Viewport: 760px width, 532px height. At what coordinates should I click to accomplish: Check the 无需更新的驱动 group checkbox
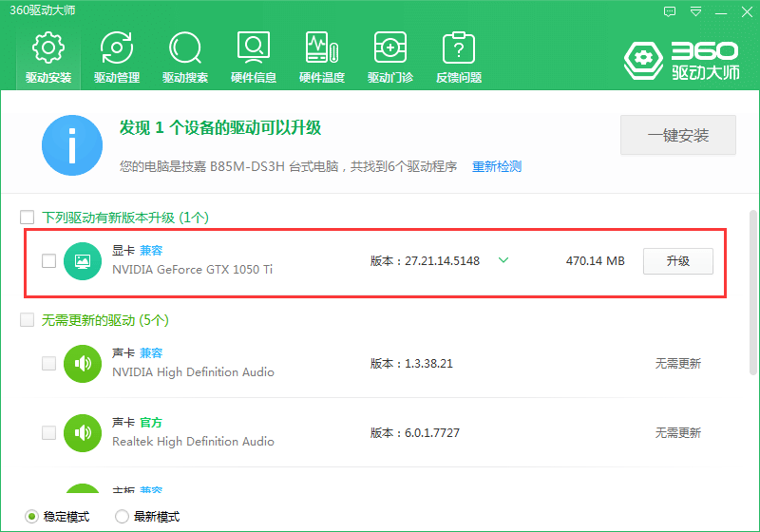(x=28, y=320)
